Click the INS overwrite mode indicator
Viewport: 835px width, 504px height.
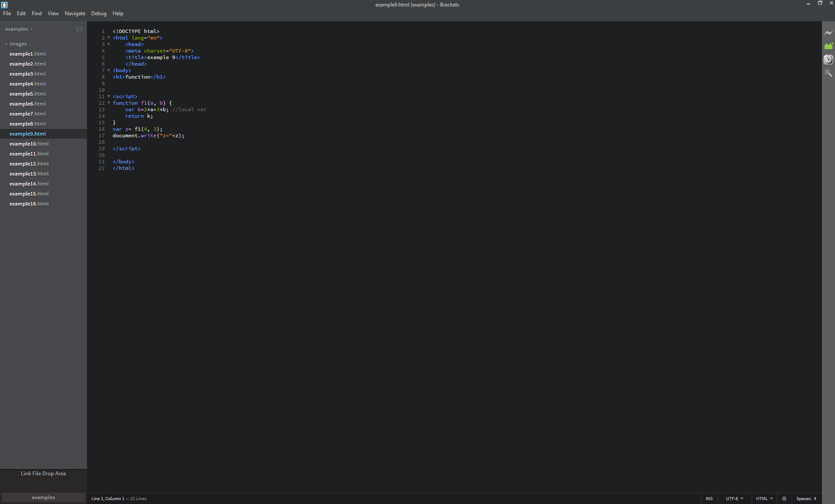point(709,499)
